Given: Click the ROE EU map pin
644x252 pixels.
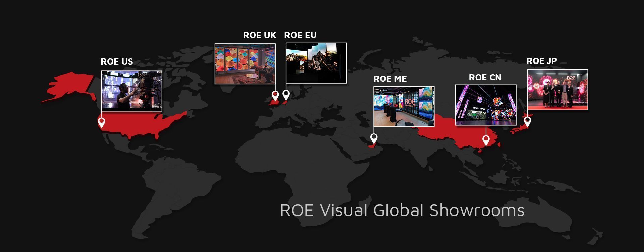Looking at the screenshot, I should (x=286, y=95).
